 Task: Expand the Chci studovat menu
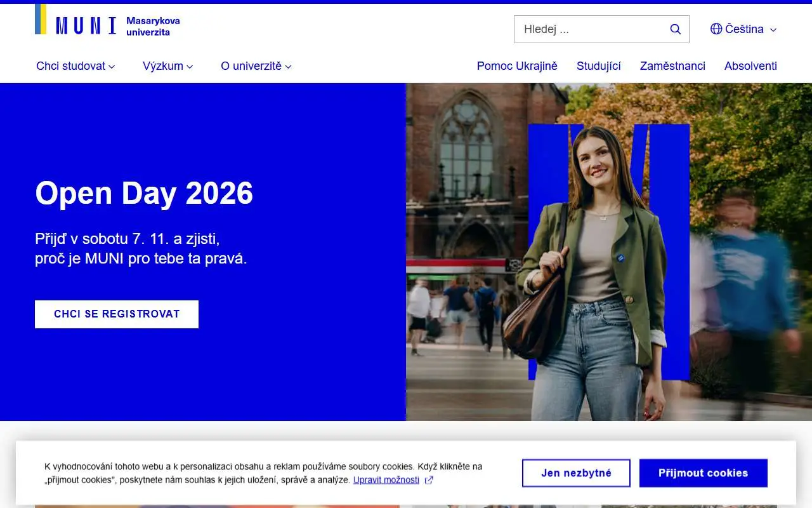point(75,66)
